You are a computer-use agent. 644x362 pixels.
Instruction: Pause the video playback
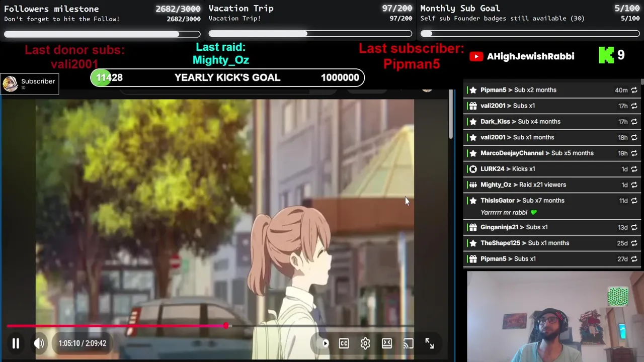click(x=16, y=343)
